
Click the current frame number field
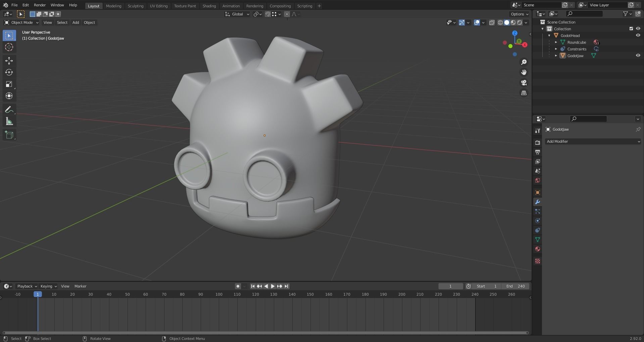(450, 286)
